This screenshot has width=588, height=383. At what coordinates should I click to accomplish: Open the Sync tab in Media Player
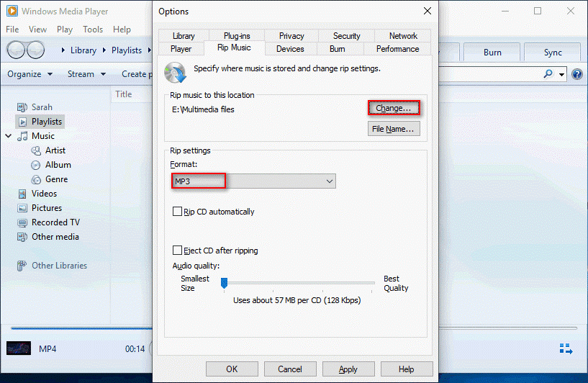click(553, 52)
